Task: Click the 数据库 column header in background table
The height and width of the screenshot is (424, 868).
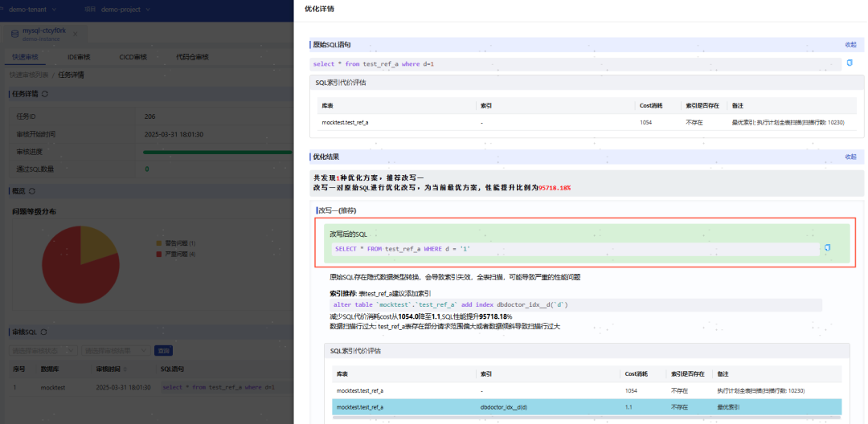Action: pos(51,369)
